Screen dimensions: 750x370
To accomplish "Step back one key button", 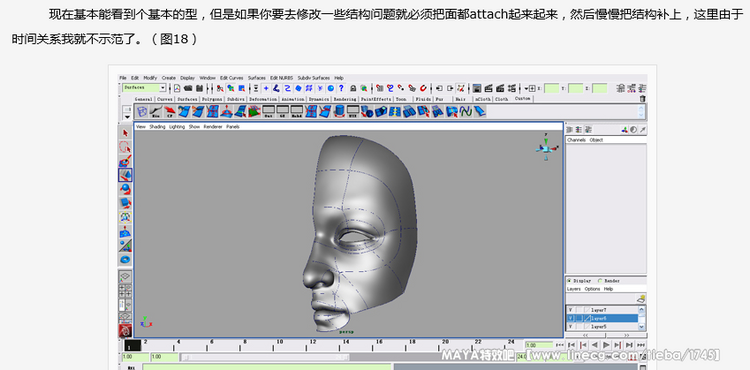I will [583, 345].
